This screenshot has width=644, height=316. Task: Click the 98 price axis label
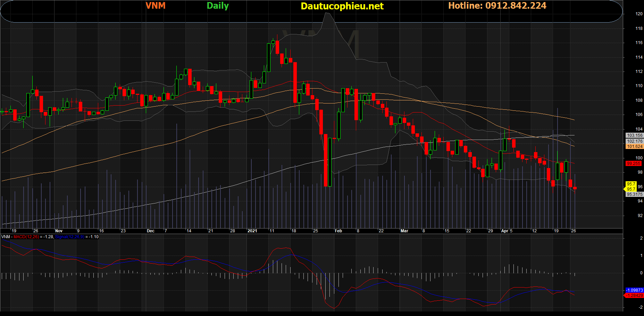point(640,172)
